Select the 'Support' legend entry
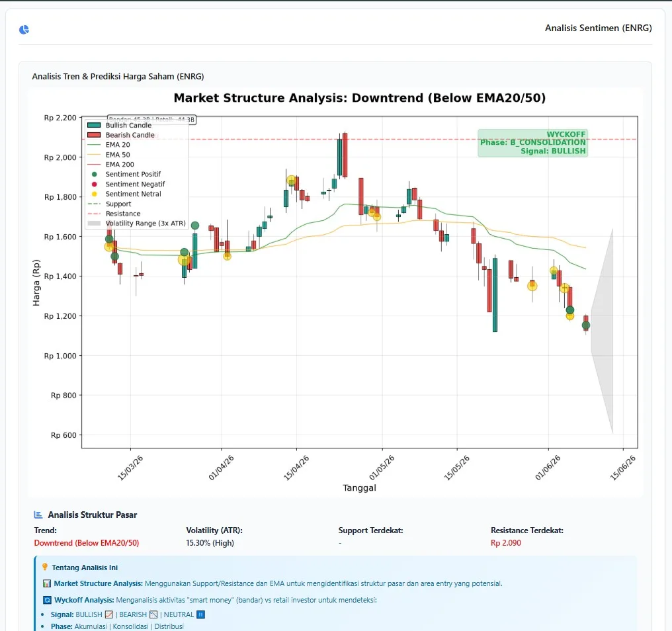The image size is (672, 631). point(109,204)
